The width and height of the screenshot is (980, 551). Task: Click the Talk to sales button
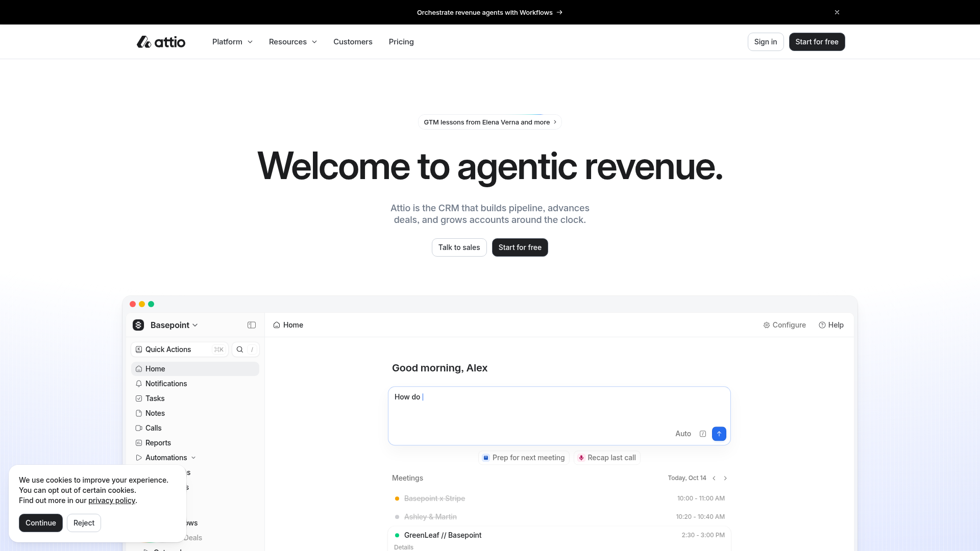tap(459, 247)
